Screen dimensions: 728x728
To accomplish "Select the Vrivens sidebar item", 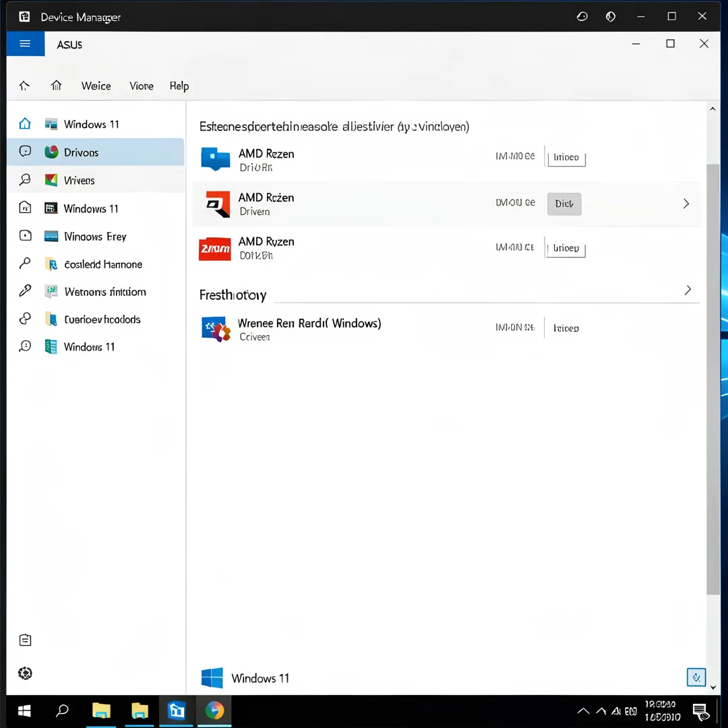I will 96,180.
